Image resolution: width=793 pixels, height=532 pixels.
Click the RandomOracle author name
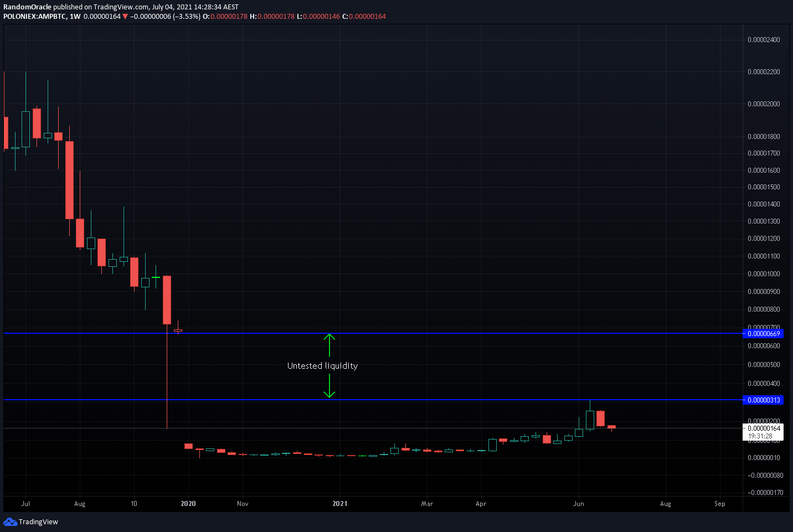coord(27,7)
